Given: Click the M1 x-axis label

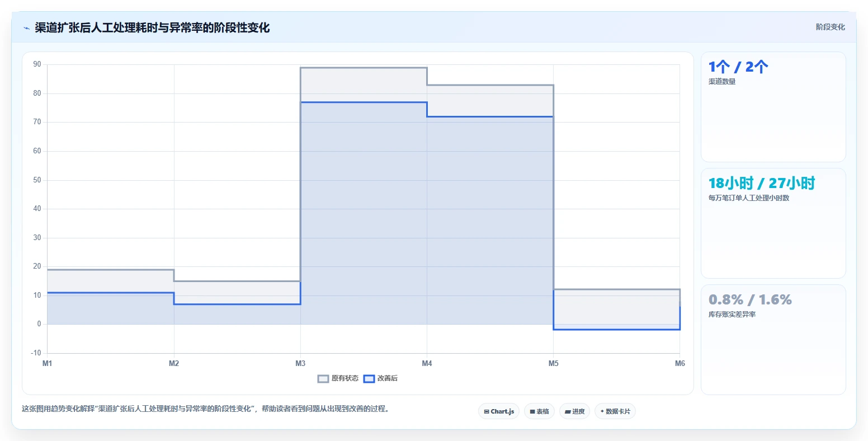Looking at the screenshot, I should [x=48, y=364].
